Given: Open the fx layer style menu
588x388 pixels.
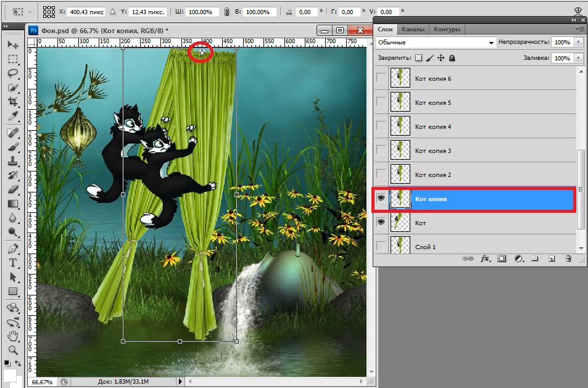Looking at the screenshot, I should pos(485,258).
